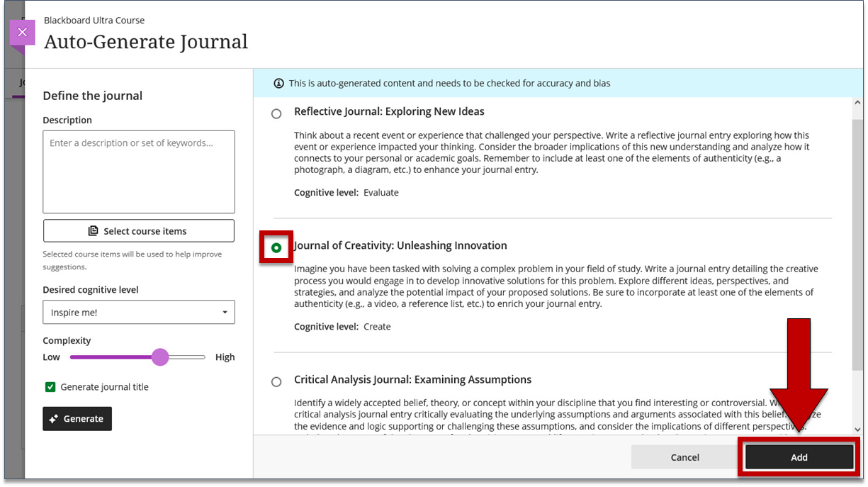The width and height of the screenshot is (868, 487).
Task: Click the Select course items button
Action: pos(139,231)
